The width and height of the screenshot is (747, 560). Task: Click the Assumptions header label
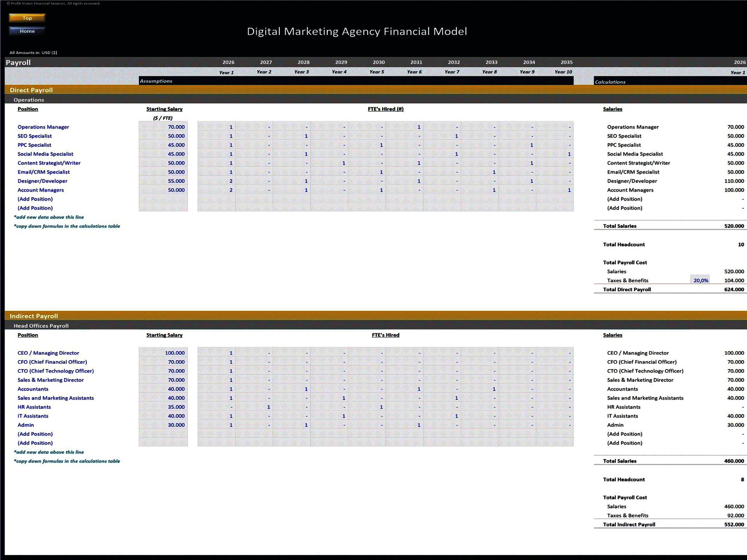point(156,81)
